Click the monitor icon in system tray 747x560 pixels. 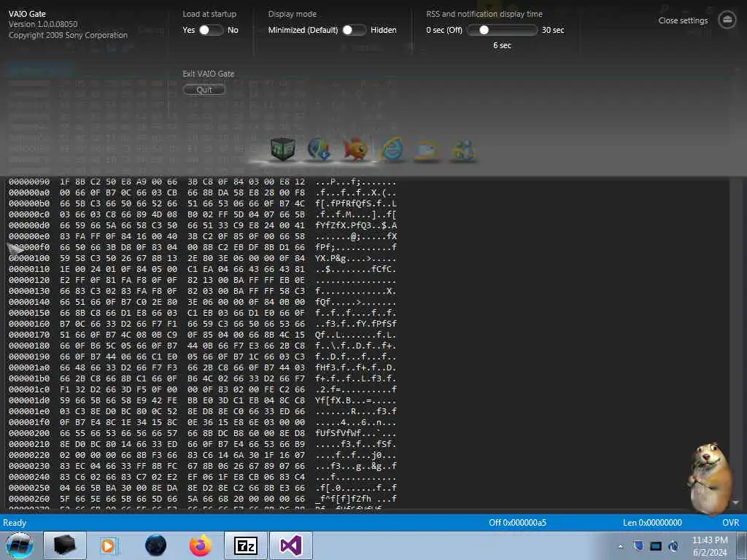(x=656, y=545)
